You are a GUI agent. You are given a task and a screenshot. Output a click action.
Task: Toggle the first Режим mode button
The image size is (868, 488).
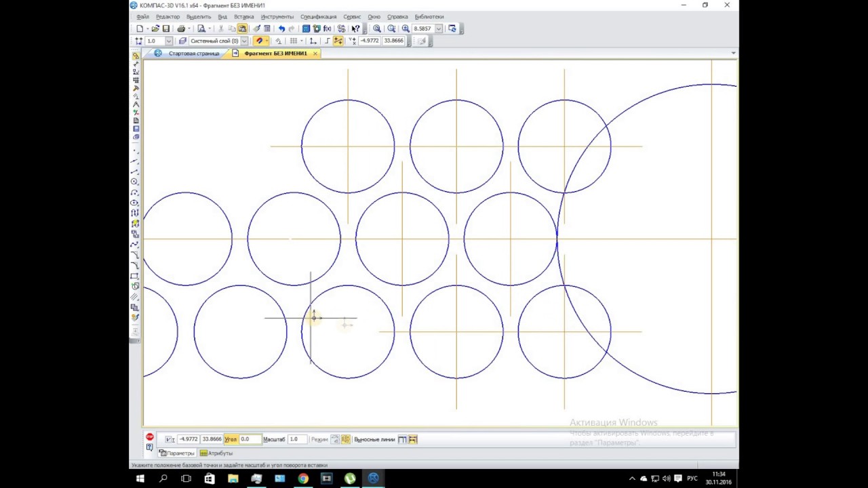(335, 439)
